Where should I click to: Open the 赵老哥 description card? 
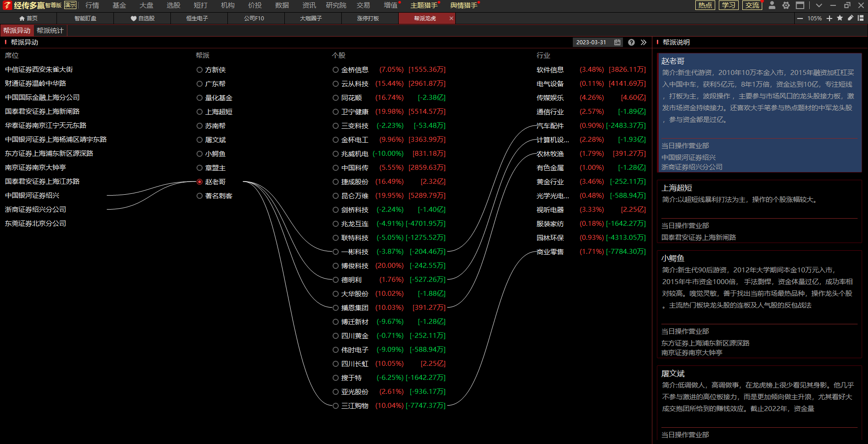pos(759,113)
